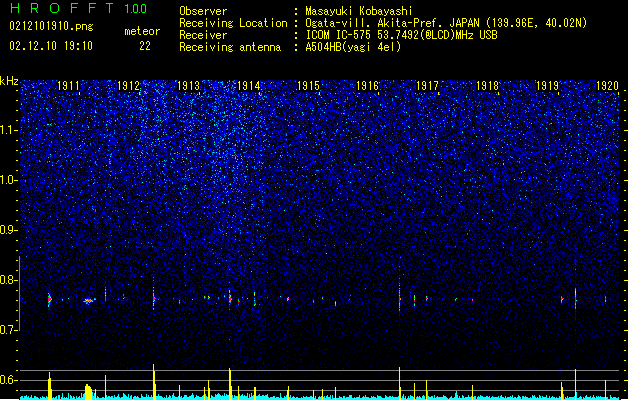This screenshot has height=400, width=629.
Task: Click the 1916 time marker
Action: pyautogui.click(x=368, y=86)
